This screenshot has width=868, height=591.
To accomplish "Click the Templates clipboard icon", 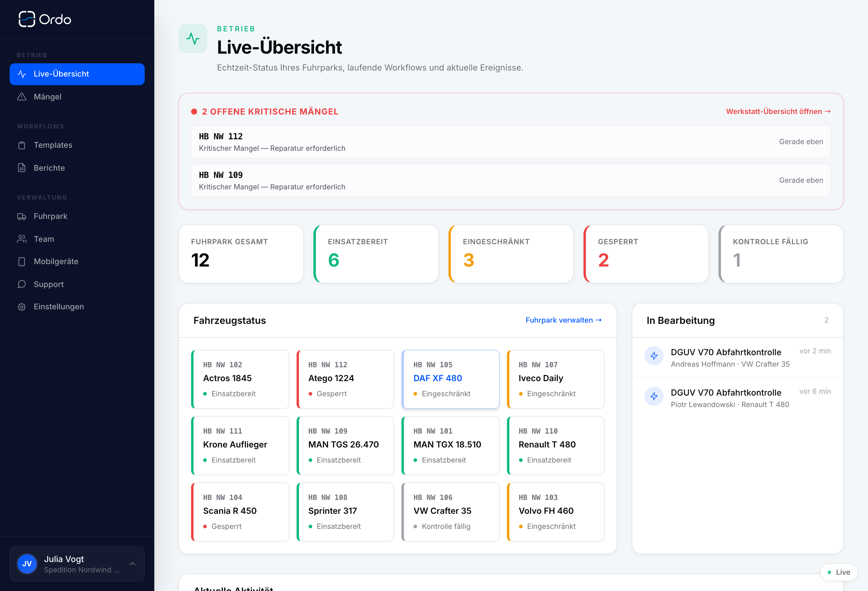I will point(22,145).
